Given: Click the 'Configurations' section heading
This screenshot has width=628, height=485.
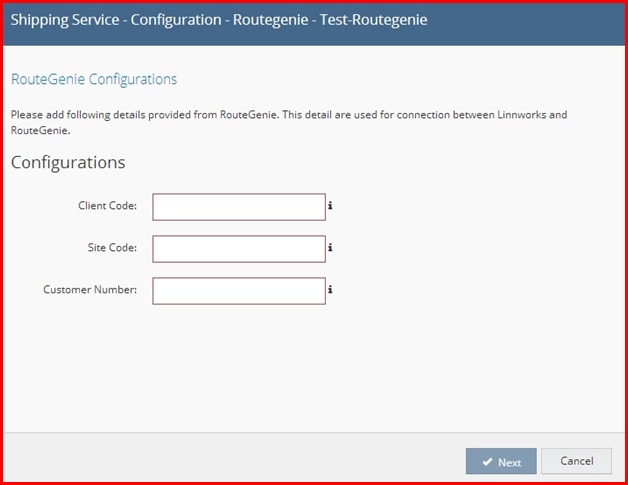Looking at the screenshot, I should pyautogui.click(x=68, y=162).
